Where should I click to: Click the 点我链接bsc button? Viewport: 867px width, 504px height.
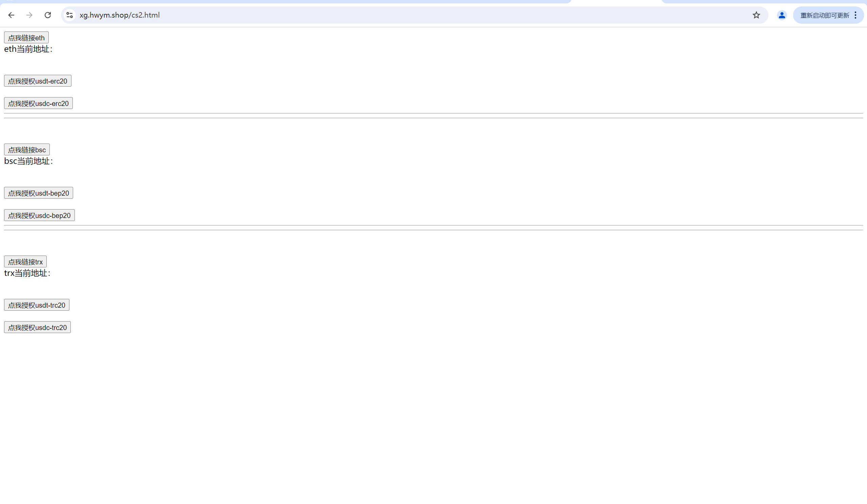[27, 150]
